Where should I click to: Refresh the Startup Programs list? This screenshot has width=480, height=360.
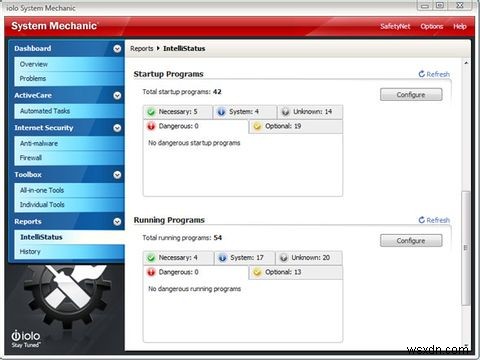(434, 74)
